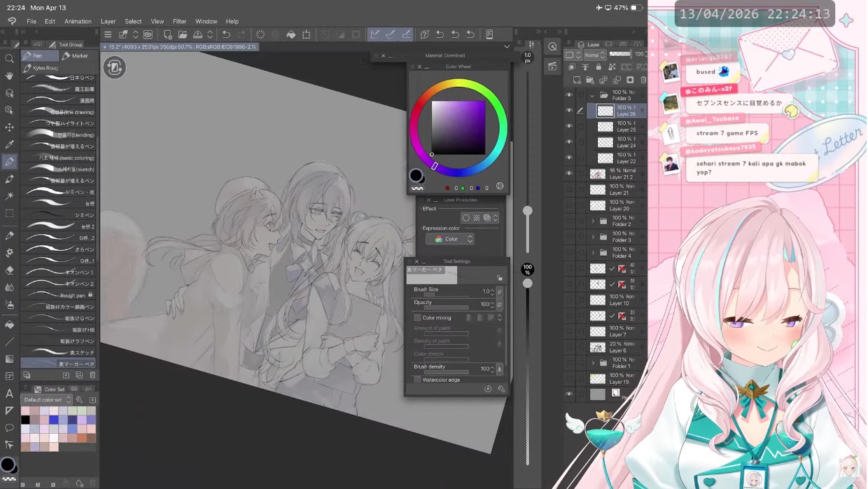
Task: Switch to the Marker sub tool tab
Action: (x=78, y=56)
